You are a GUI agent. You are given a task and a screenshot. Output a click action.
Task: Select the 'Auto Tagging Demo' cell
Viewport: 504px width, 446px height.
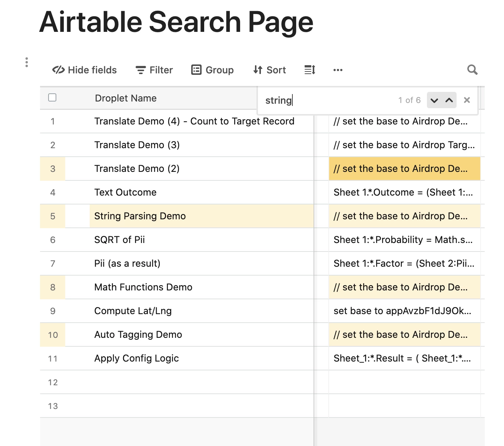[x=202, y=334]
